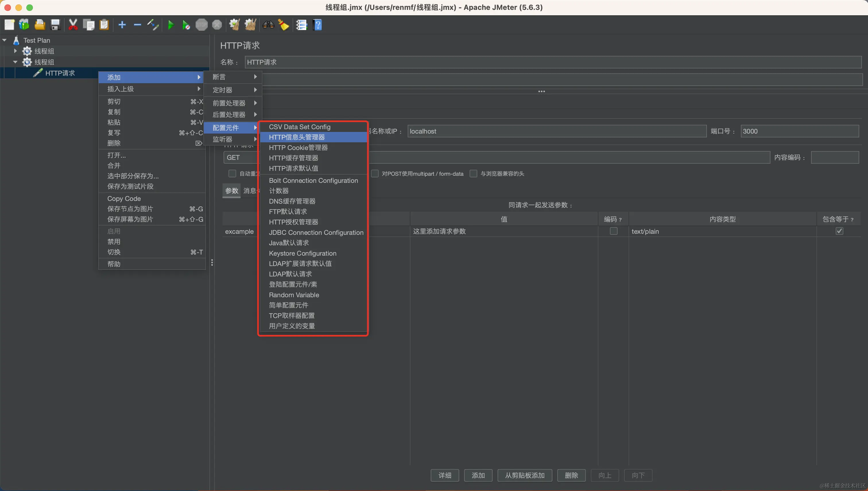The width and height of the screenshot is (868, 491).
Task: Select CSV Data Set Config
Action: point(313,127)
